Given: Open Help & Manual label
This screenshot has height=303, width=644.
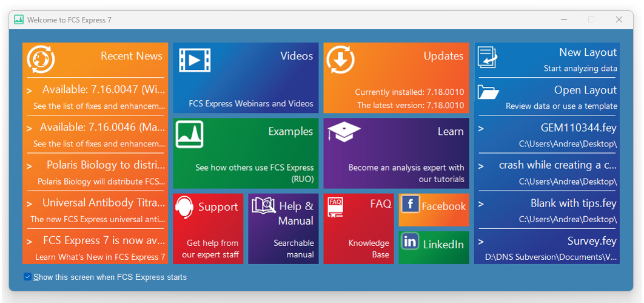Looking at the screenshot, I should (x=296, y=213).
